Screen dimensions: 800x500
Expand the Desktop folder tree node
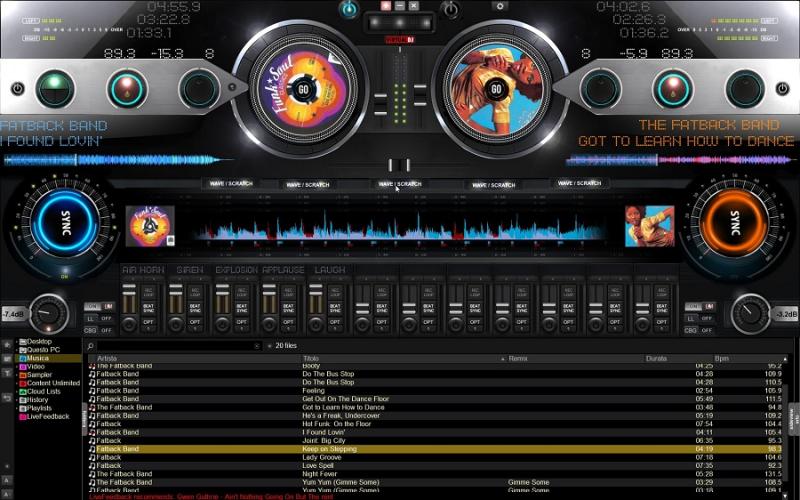17,341
